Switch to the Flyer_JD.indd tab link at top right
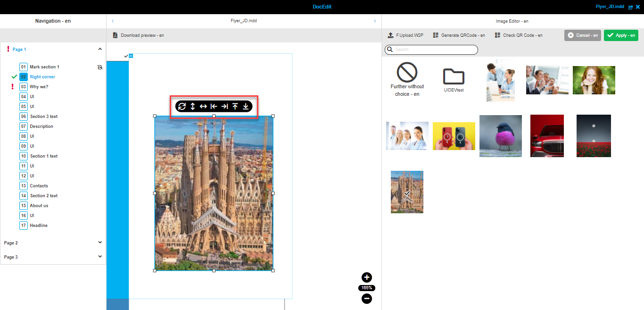This screenshot has height=310, width=644. pyautogui.click(x=610, y=7)
